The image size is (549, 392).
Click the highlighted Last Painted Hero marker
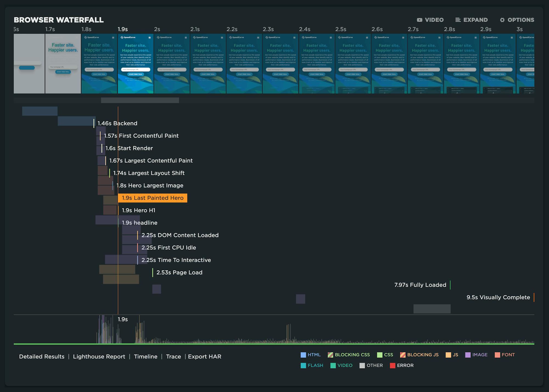(x=153, y=198)
